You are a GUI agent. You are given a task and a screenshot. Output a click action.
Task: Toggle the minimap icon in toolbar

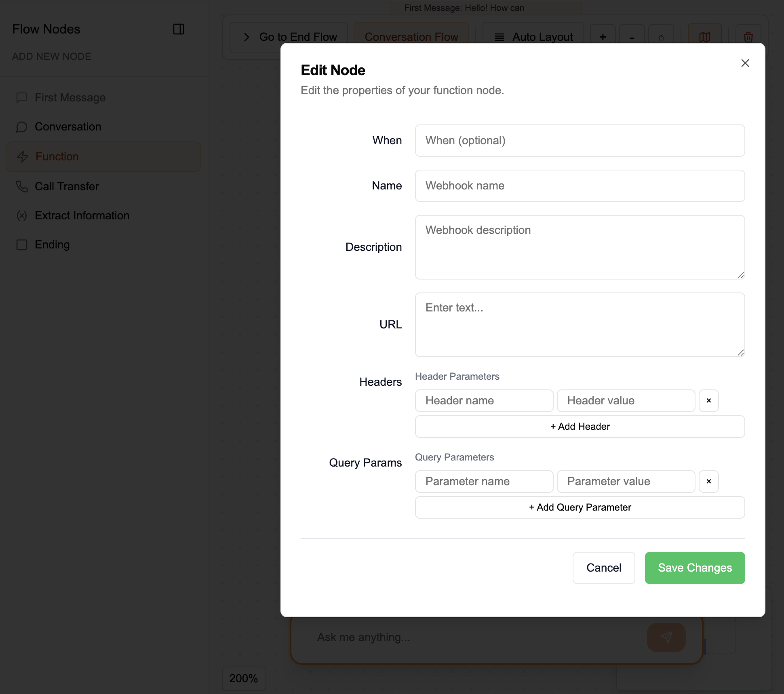(x=705, y=37)
